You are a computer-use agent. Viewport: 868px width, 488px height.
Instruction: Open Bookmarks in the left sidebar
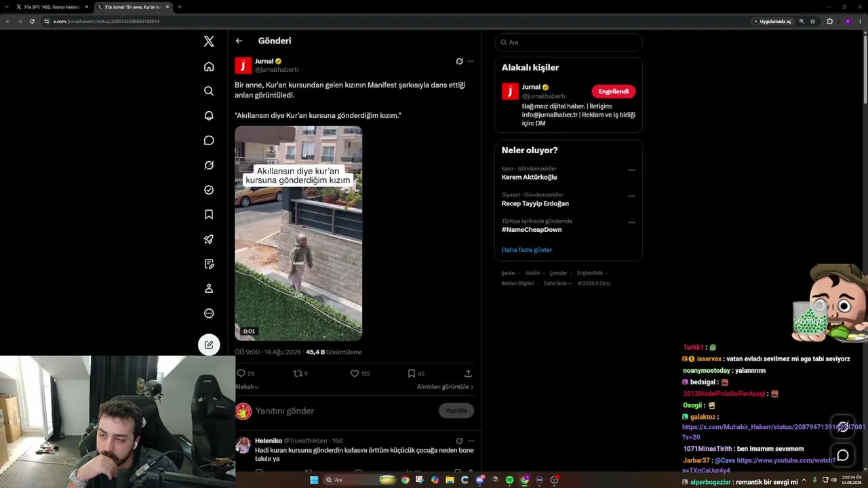(209, 214)
